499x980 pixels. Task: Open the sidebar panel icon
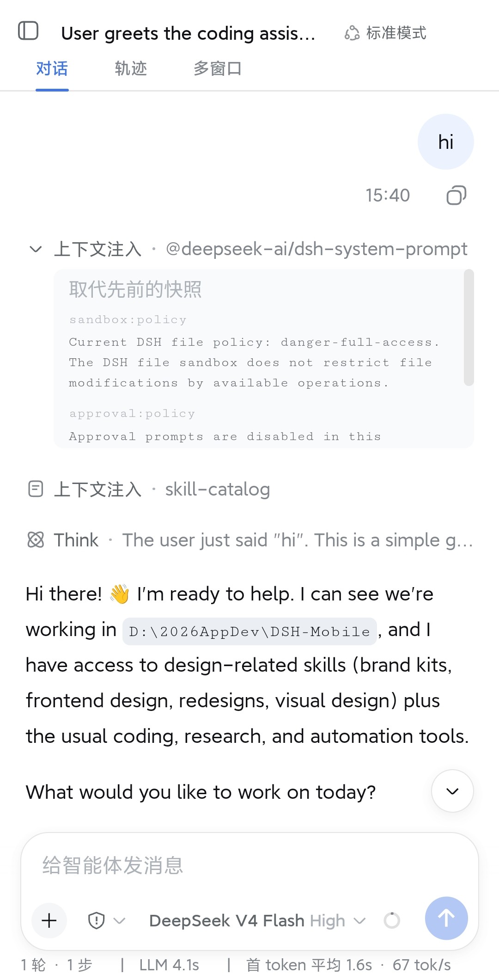coord(28,31)
